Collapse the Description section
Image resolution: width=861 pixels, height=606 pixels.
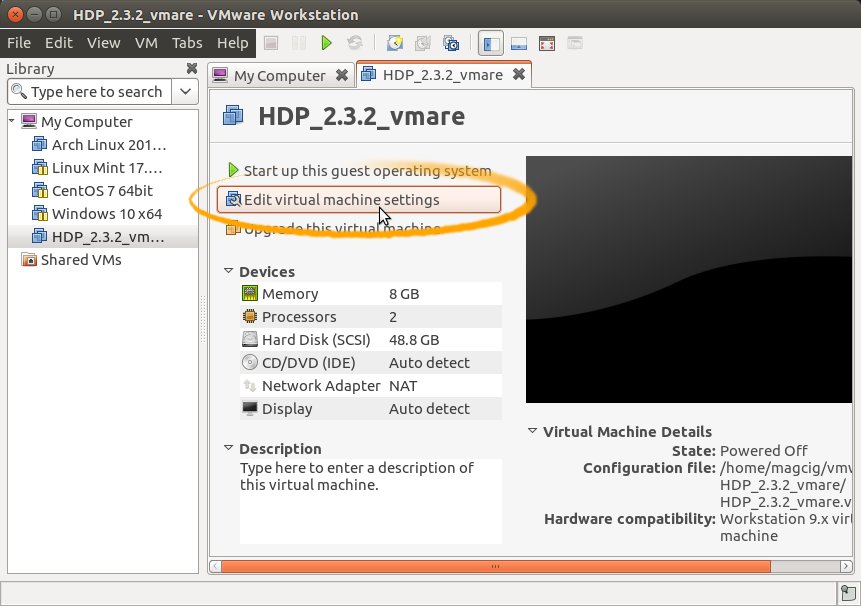pyautogui.click(x=228, y=448)
